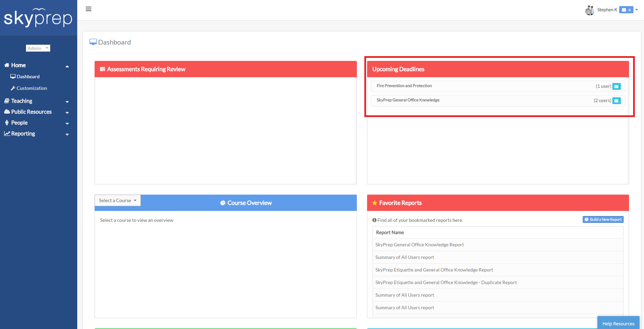Screen dimensions: 644x329
Task: Click the star icon in Favorite Reports
Action: [375, 203]
